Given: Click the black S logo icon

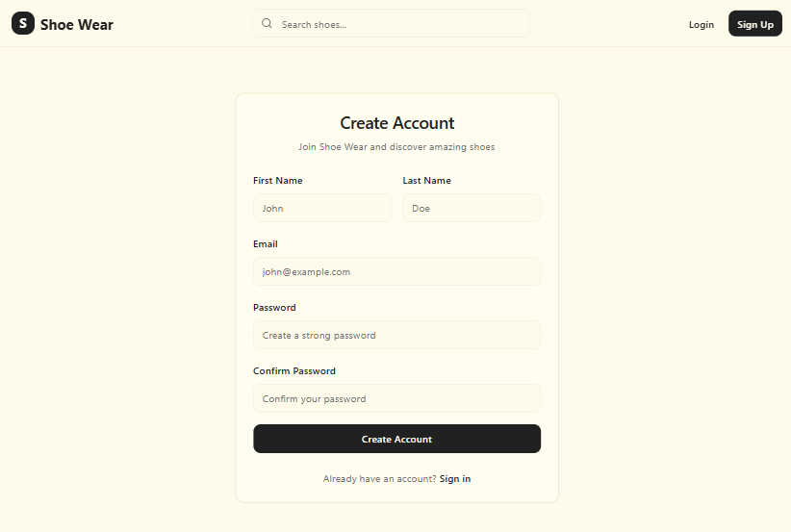Looking at the screenshot, I should 23,24.
